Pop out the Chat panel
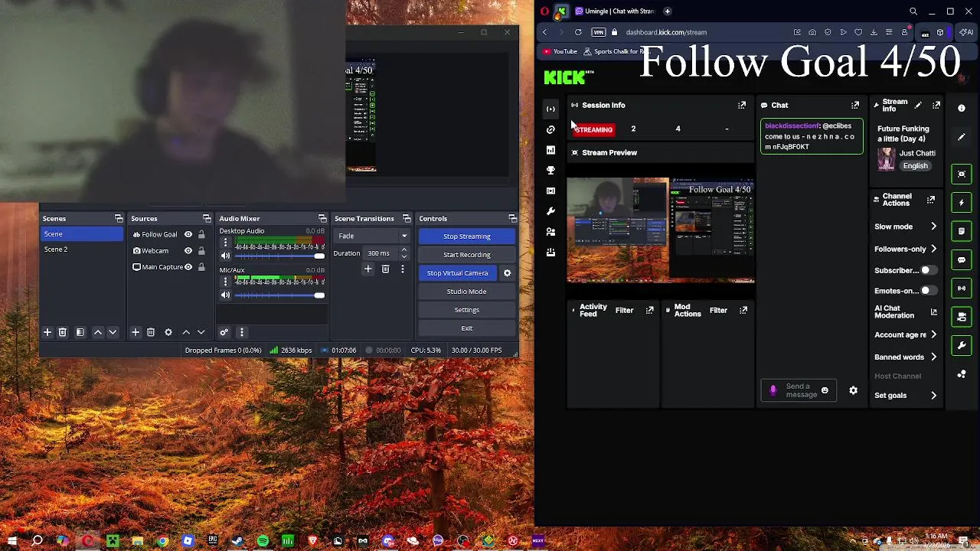Screen dimensions: 980x551 pos(855,106)
